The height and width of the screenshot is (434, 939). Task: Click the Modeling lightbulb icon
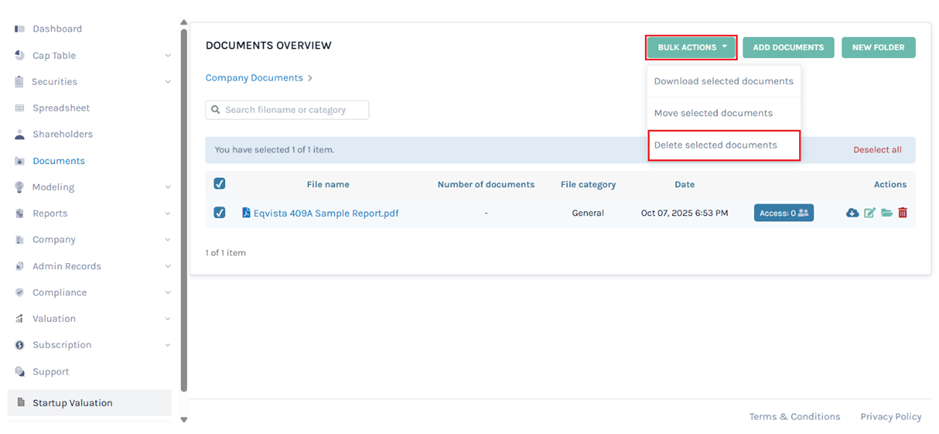(x=20, y=187)
